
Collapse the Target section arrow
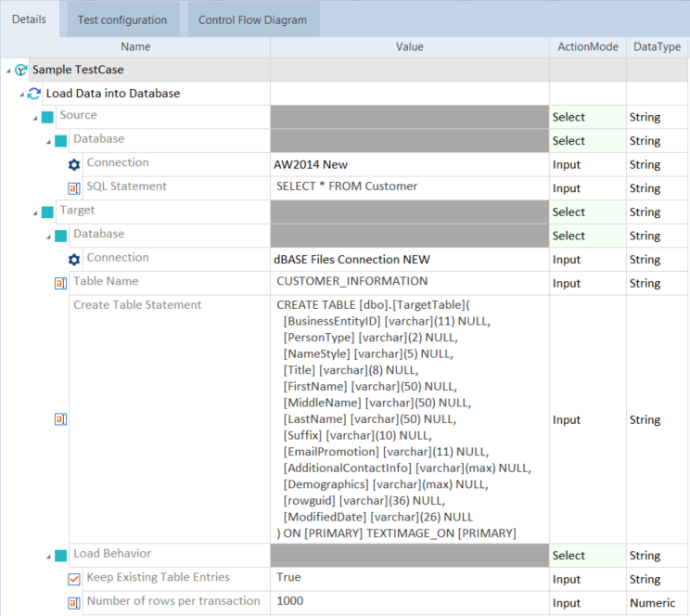[x=35, y=212]
